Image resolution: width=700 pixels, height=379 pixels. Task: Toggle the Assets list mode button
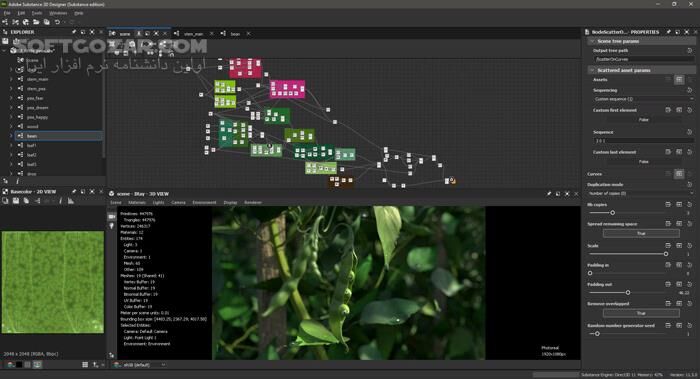679,79
